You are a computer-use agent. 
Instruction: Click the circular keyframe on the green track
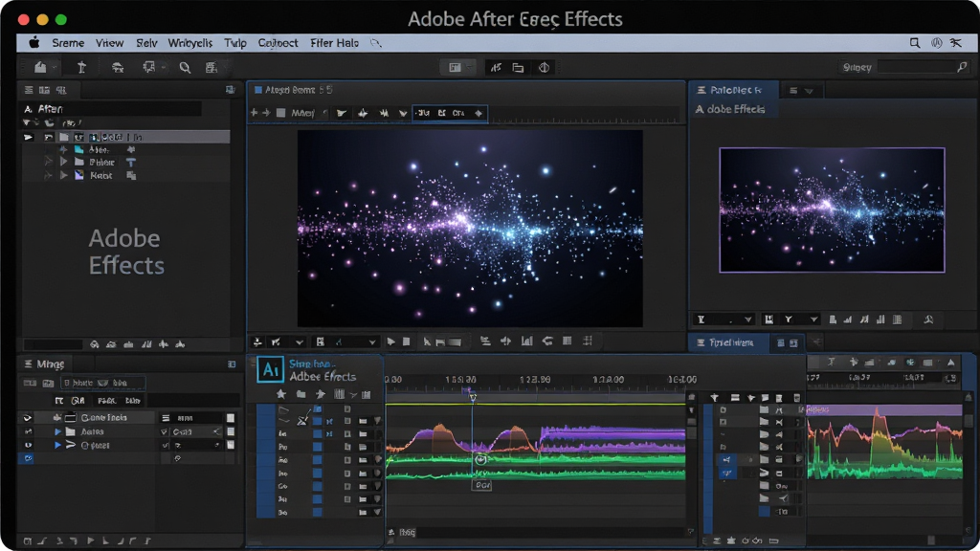[x=480, y=460]
